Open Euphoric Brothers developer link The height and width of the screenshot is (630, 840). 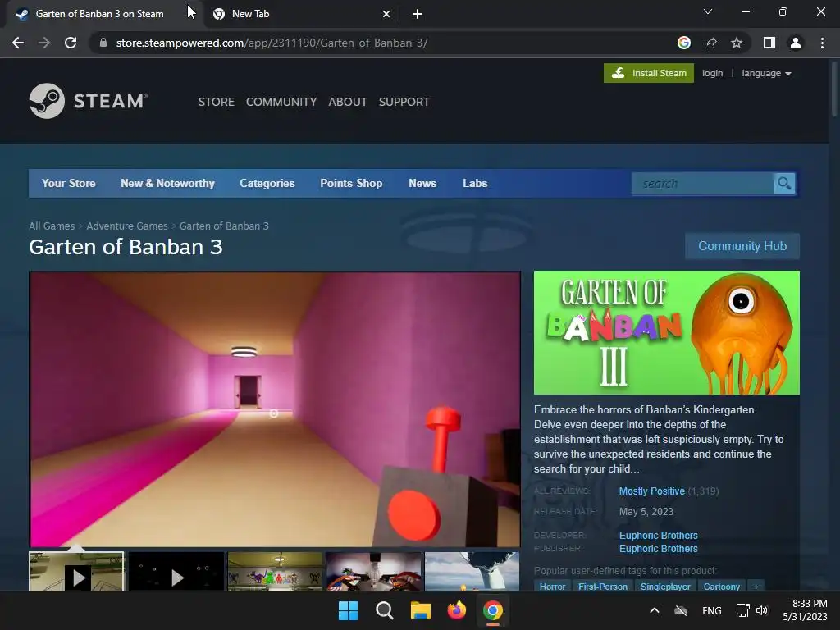click(659, 536)
